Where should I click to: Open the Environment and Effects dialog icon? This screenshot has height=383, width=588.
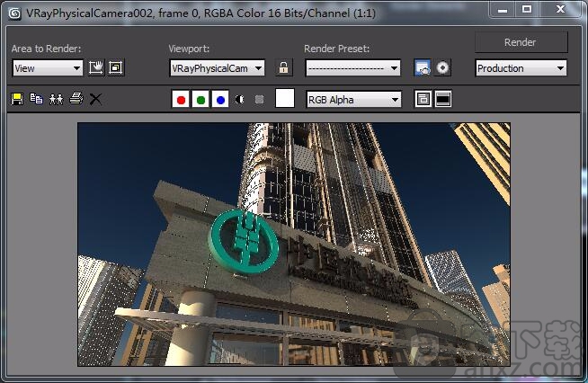tap(442, 68)
